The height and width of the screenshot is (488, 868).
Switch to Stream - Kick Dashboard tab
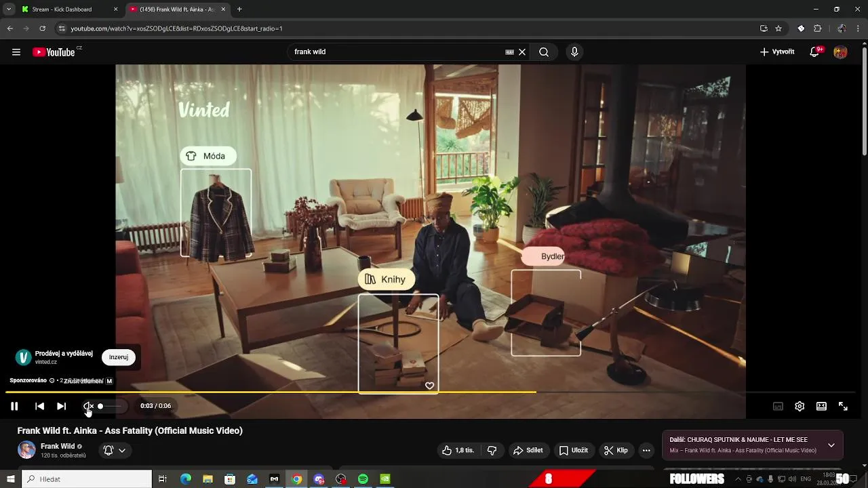tap(70, 9)
